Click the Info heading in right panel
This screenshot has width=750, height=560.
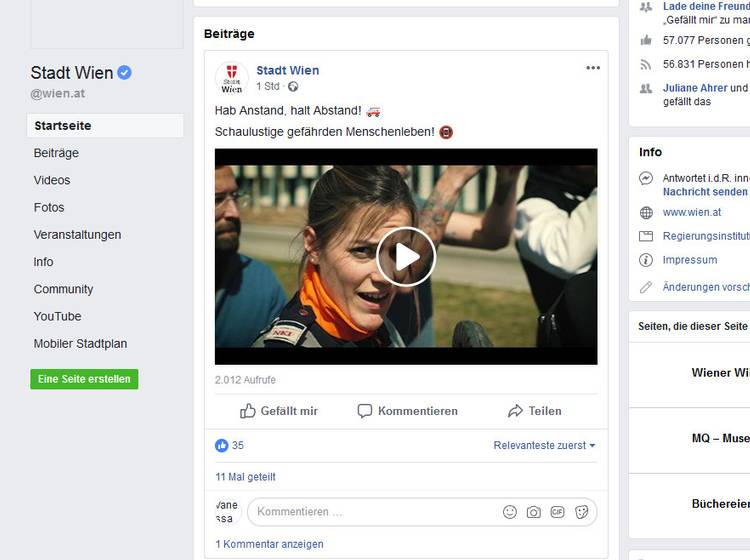(x=651, y=152)
